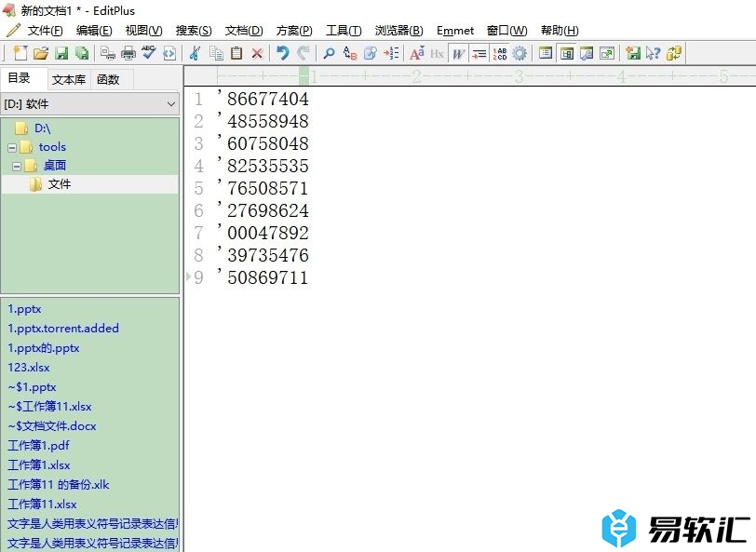Click the New document toolbar icon

point(20,53)
